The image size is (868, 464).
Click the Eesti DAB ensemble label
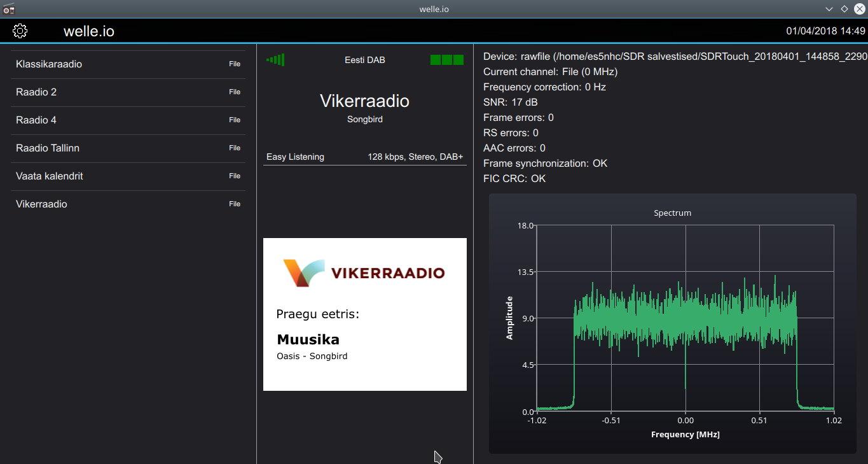(x=364, y=60)
